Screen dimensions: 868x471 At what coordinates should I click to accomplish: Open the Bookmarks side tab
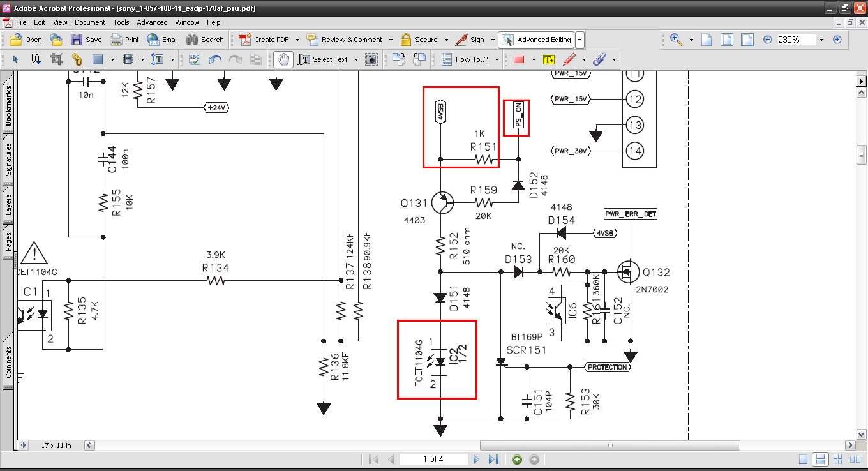[x=8, y=105]
